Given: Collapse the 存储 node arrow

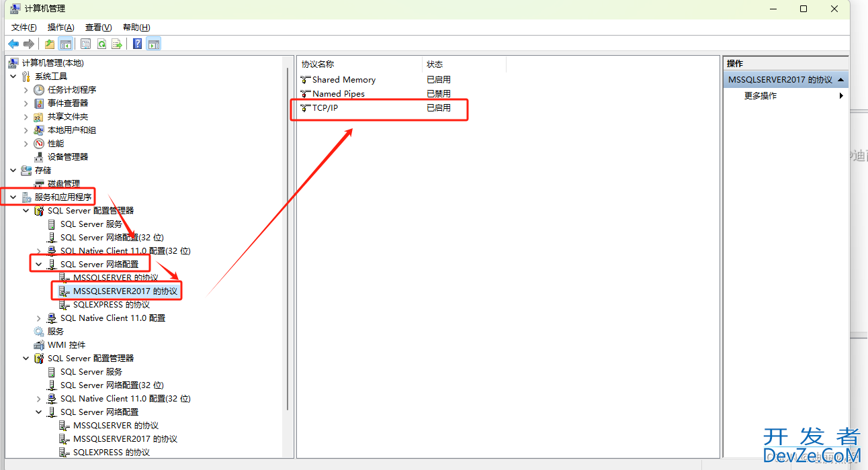Looking at the screenshot, I should [x=13, y=170].
